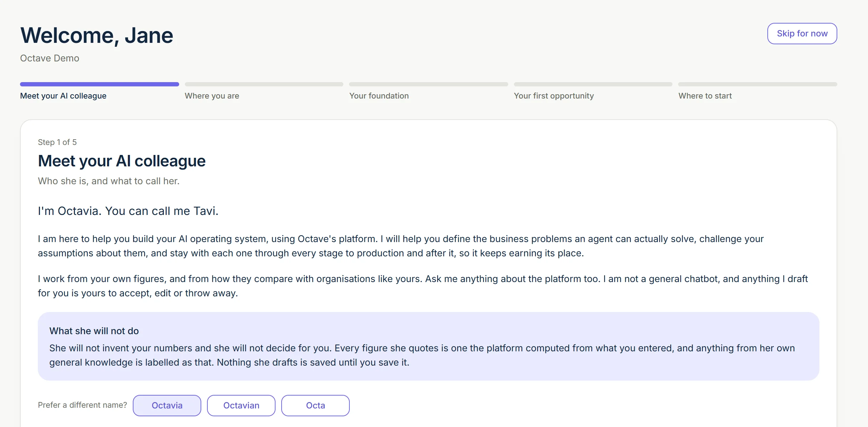The height and width of the screenshot is (427, 868).
Task: Click the Welcome, Jane heading
Action: [x=97, y=35]
